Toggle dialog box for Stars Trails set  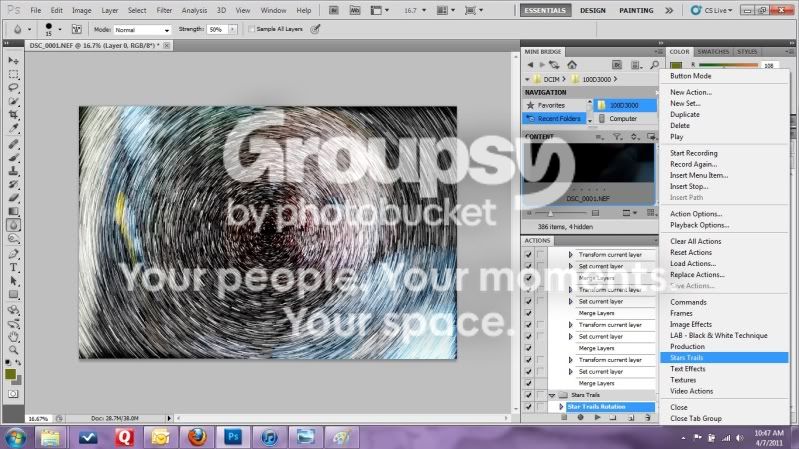point(540,395)
